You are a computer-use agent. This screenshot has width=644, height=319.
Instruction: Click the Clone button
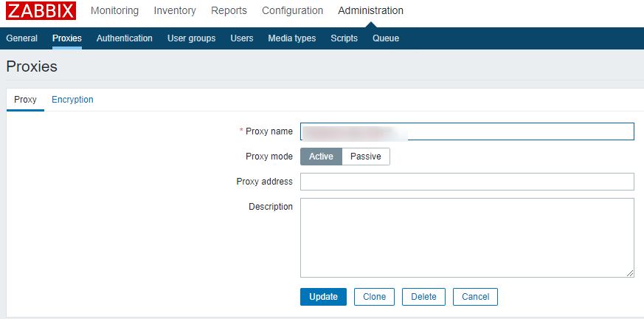[374, 297]
